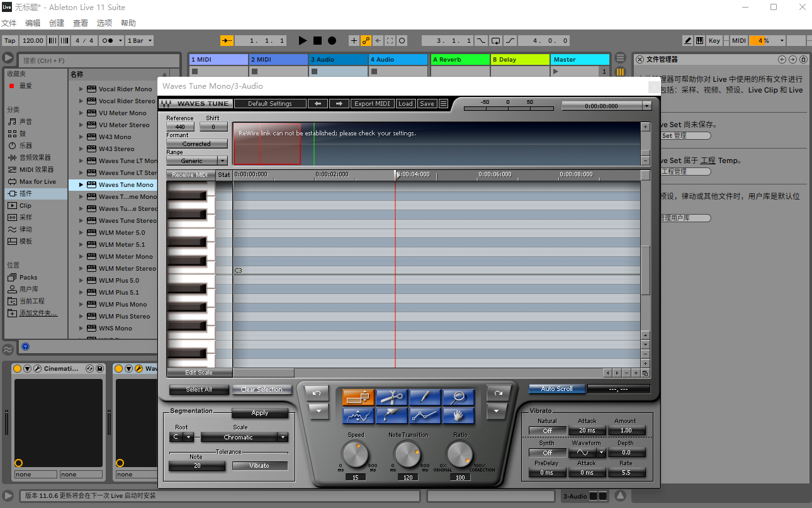The image size is (812, 508).
Task: Toggle Formant Corrected button
Action: pyautogui.click(x=196, y=144)
